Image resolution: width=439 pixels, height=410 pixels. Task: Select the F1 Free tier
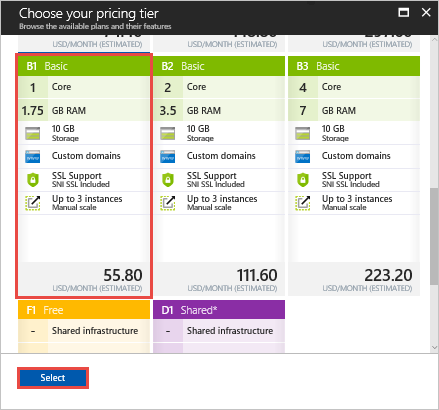[84, 310]
